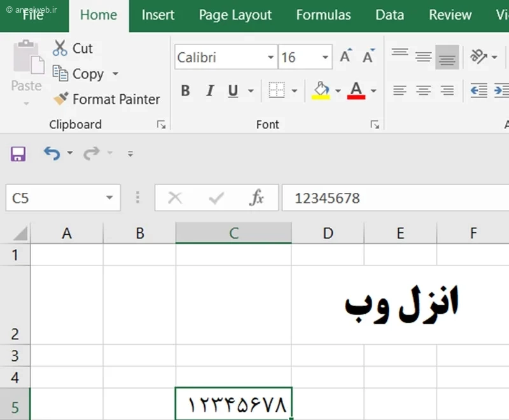The image size is (509, 420).
Task: Select column A header
Action: coord(67,233)
